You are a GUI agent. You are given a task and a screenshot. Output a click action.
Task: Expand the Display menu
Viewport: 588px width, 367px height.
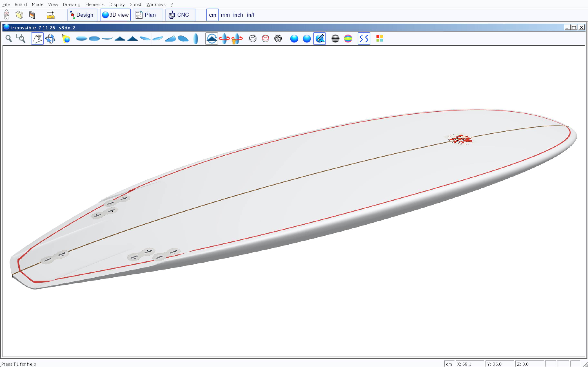coord(117,4)
